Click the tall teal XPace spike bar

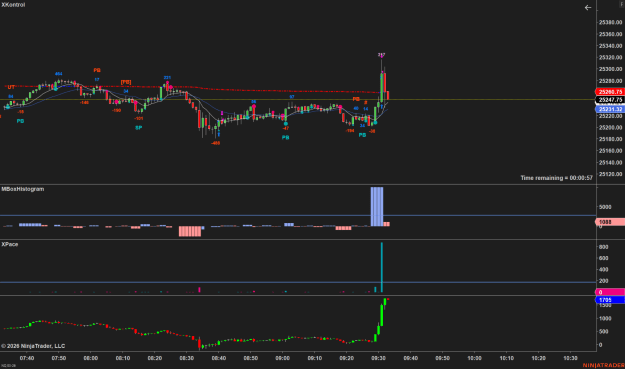point(381,267)
